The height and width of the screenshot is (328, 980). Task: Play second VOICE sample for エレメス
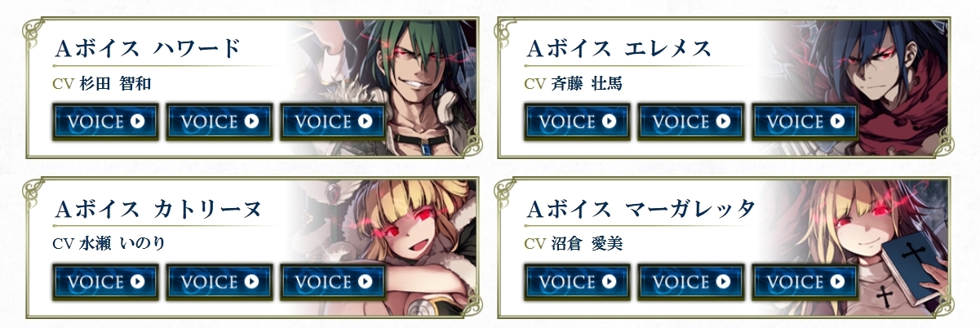tap(690, 122)
